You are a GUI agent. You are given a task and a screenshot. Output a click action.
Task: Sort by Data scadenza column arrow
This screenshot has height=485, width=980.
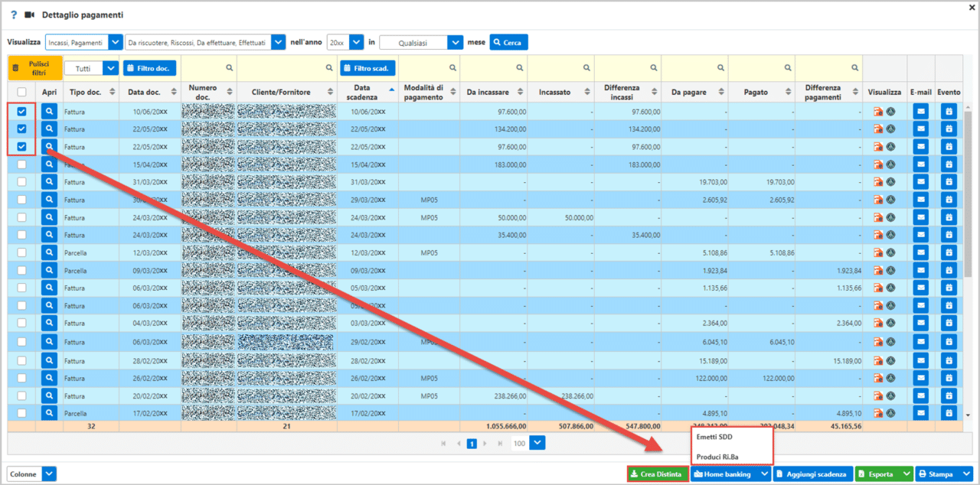(x=390, y=91)
